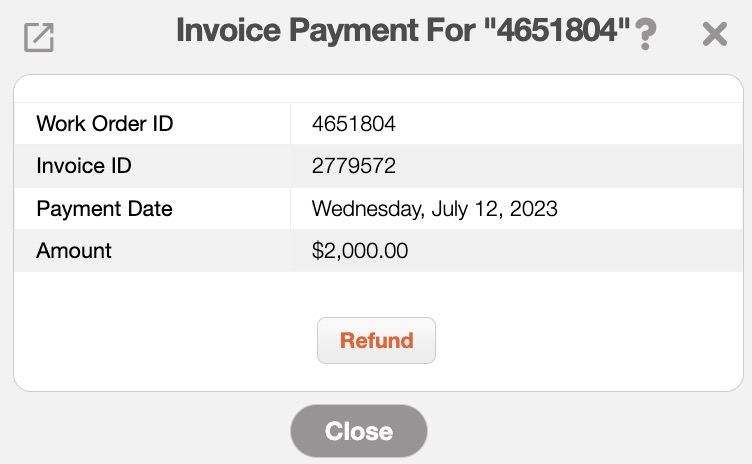Click the date Wednesday, July 12, 2023
Viewport: 752px width, 464px height.
tap(434, 209)
